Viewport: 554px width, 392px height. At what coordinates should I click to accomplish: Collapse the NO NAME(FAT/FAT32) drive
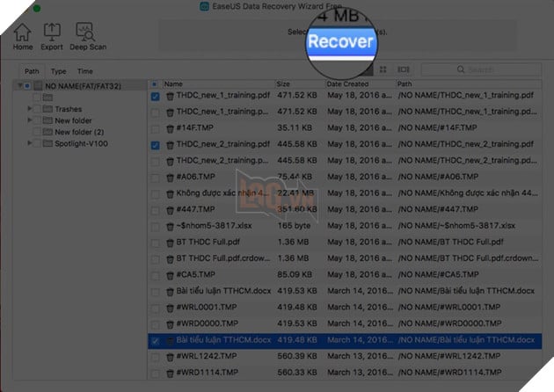click(x=19, y=85)
